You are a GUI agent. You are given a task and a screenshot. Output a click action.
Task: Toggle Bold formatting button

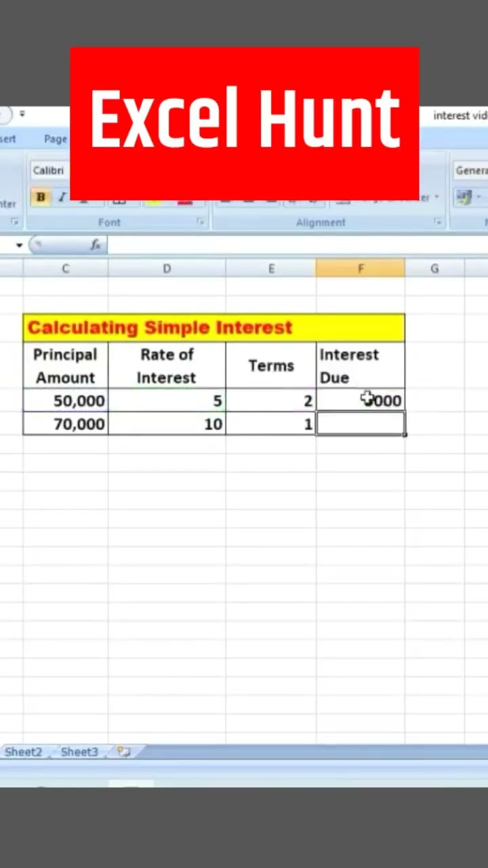pos(41,197)
